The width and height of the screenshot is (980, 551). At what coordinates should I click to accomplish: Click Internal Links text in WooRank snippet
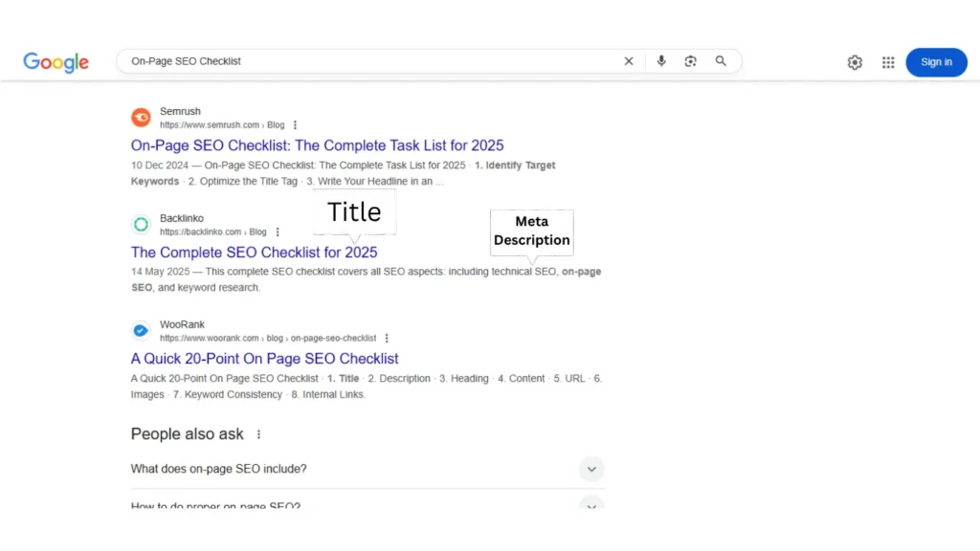click(x=334, y=394)
